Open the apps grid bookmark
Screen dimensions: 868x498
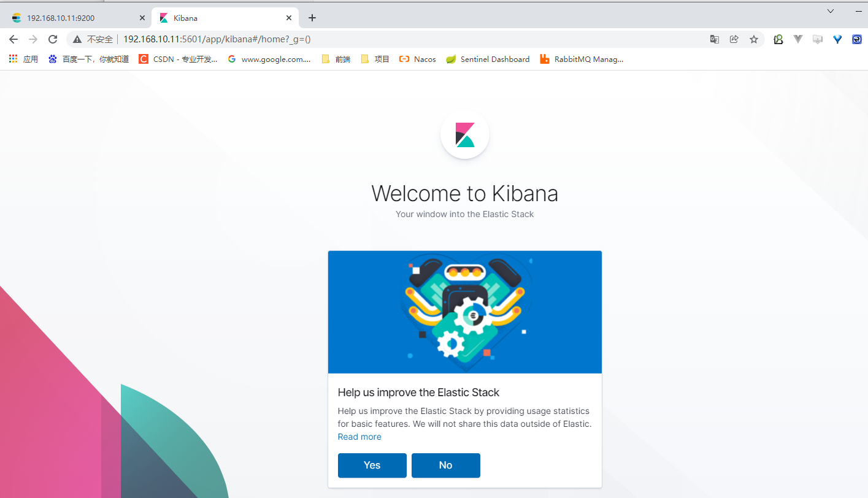pos(23,59)
